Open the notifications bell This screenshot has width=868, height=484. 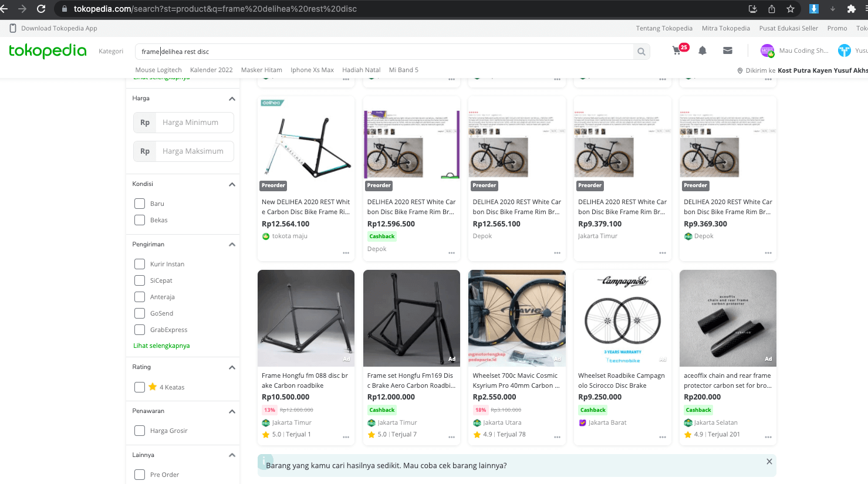702,51
